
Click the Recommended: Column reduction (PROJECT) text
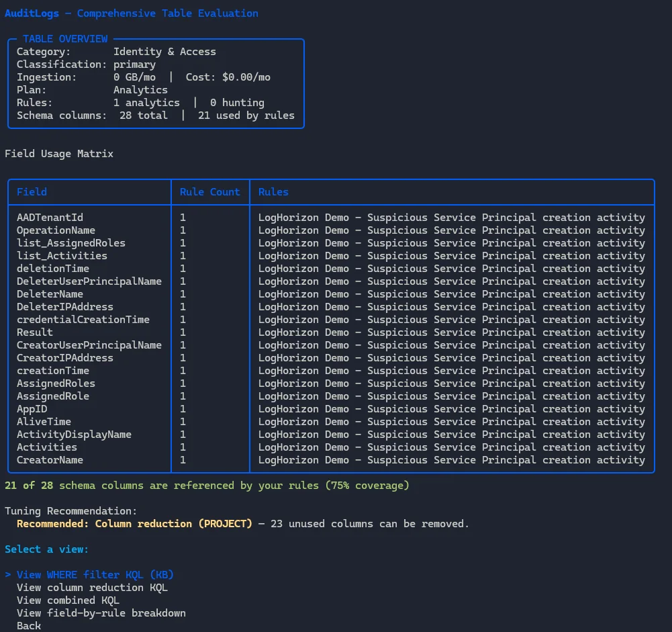coord(134,524)
